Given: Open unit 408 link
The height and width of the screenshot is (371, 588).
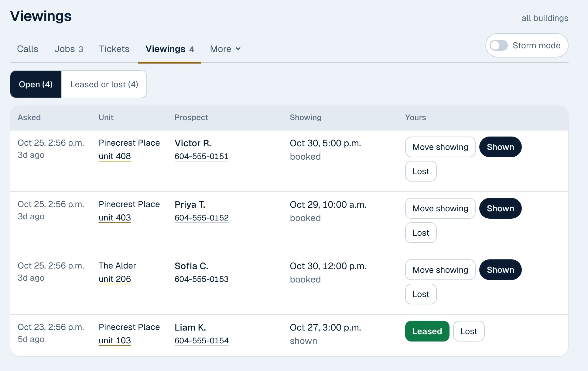Looking at the screenshot, I should click(115, 156).
